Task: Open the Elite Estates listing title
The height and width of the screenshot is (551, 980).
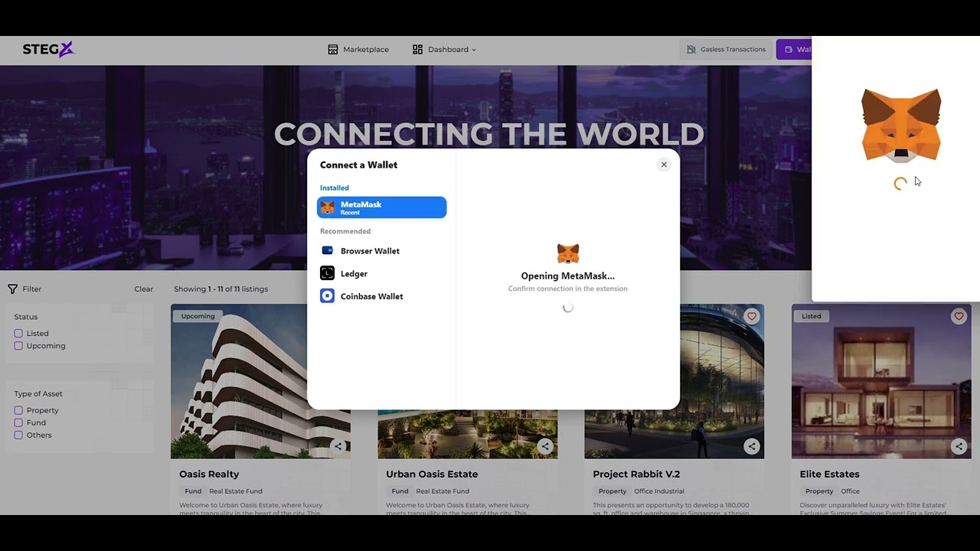Action: [x=829, y=474]
